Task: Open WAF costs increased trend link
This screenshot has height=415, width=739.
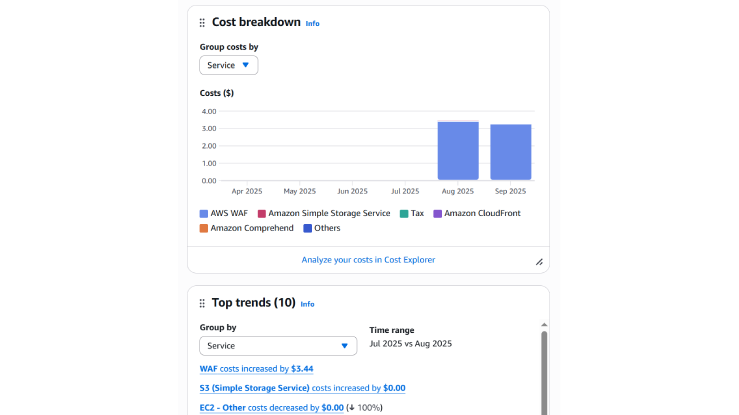Action: pyautogui.click(x=256, y=369)
